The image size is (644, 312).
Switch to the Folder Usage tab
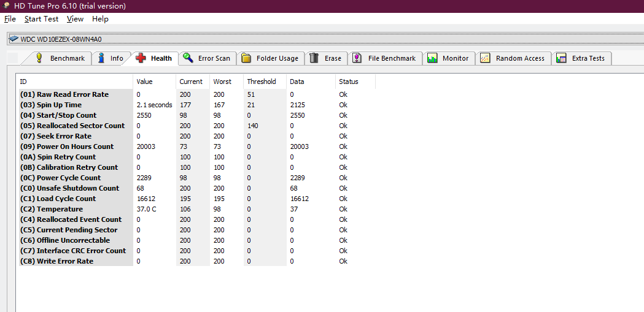point(271,58)
